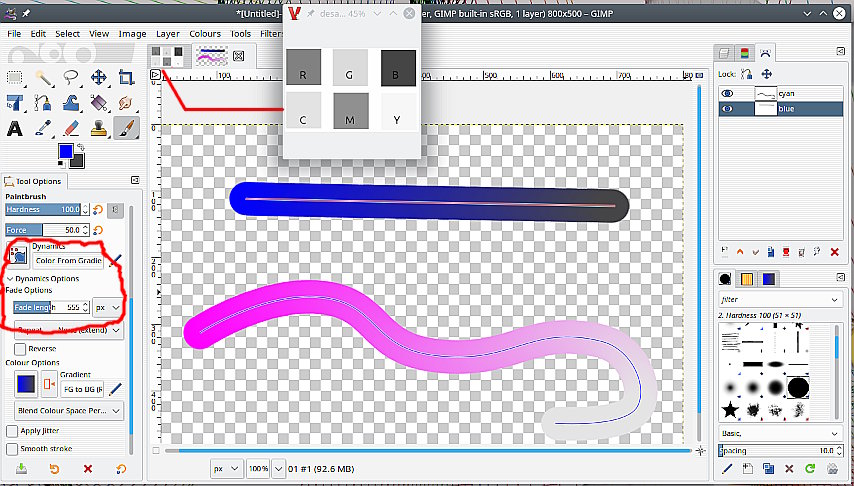Open the Select menu
Screen dimensions: 854x486
[x=68, y=34]
